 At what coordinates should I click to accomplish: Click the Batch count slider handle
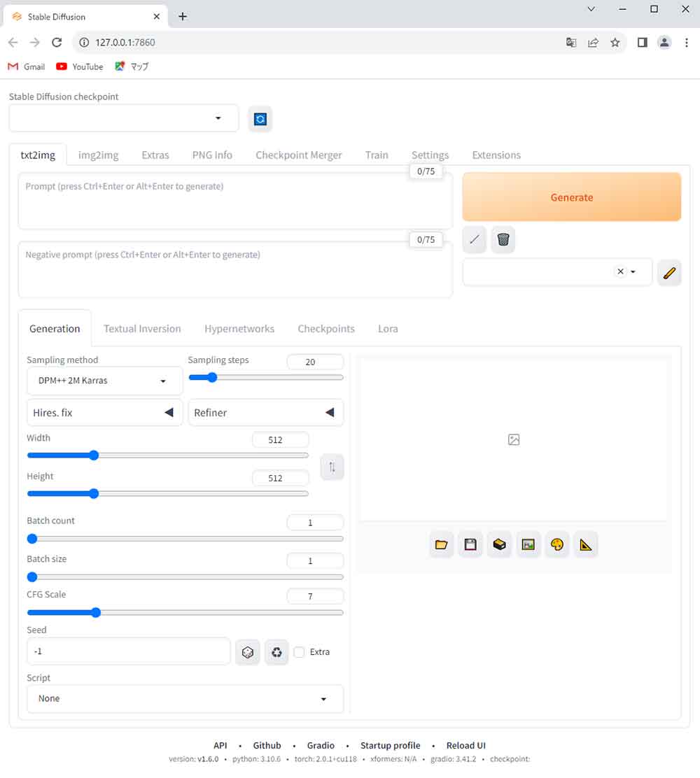[x=32, y=539]
